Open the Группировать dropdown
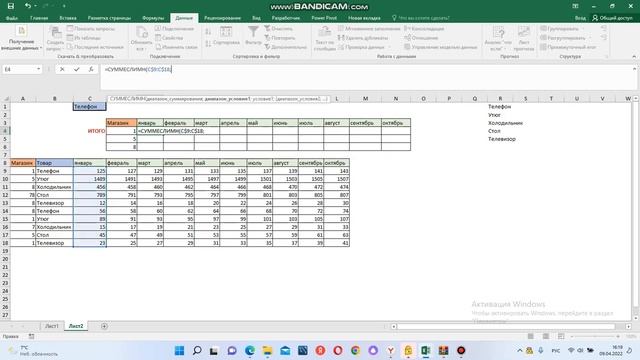640x360 pixels. (x=562, y=29)
